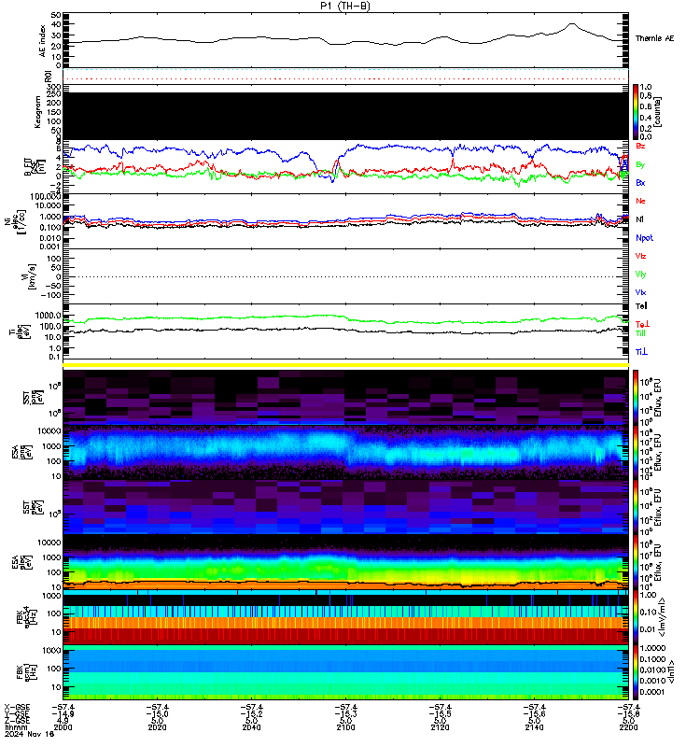Click the blue 'Bx' legend label
700x747 pixels.
[x=640, y=183]
